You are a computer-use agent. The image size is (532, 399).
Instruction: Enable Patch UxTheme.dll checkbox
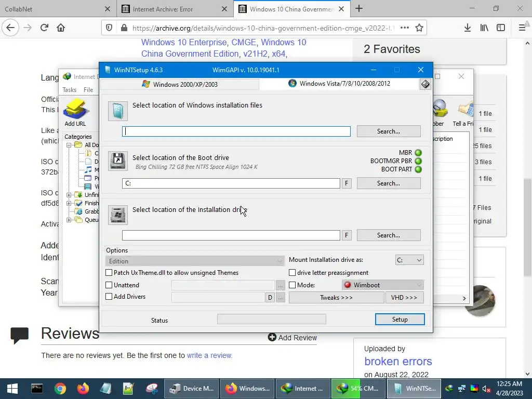pyautogui.click(x=109, y=272)
